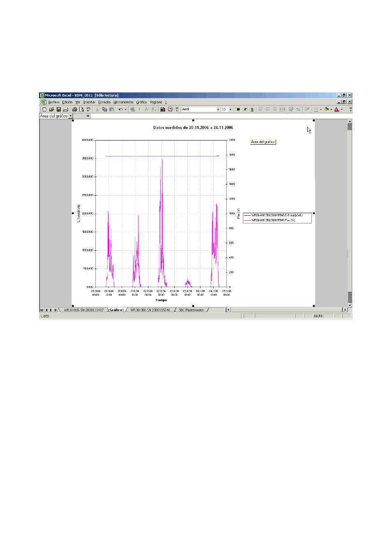
Task: Click the Copy icon
Action: pyautogui.click(x=104, y=109)
